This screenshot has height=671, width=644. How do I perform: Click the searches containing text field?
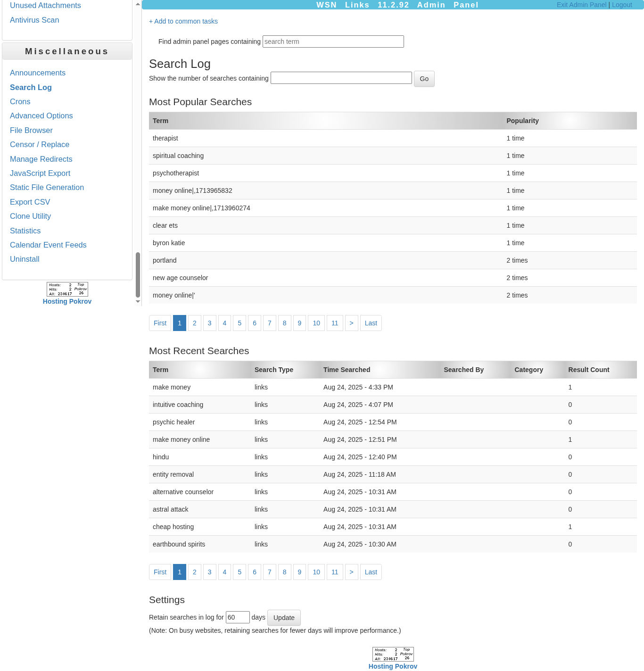[341, 78]
